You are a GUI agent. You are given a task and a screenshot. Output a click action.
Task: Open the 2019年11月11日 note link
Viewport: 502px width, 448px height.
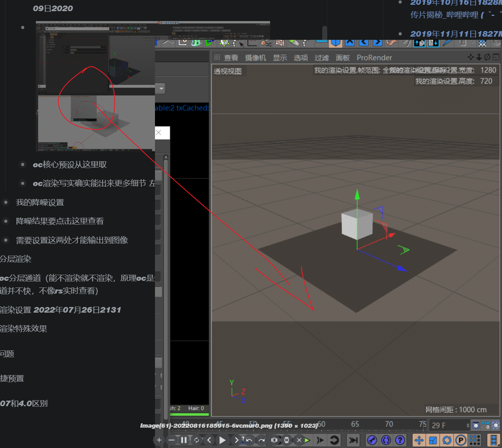click(x=456, y=34)
